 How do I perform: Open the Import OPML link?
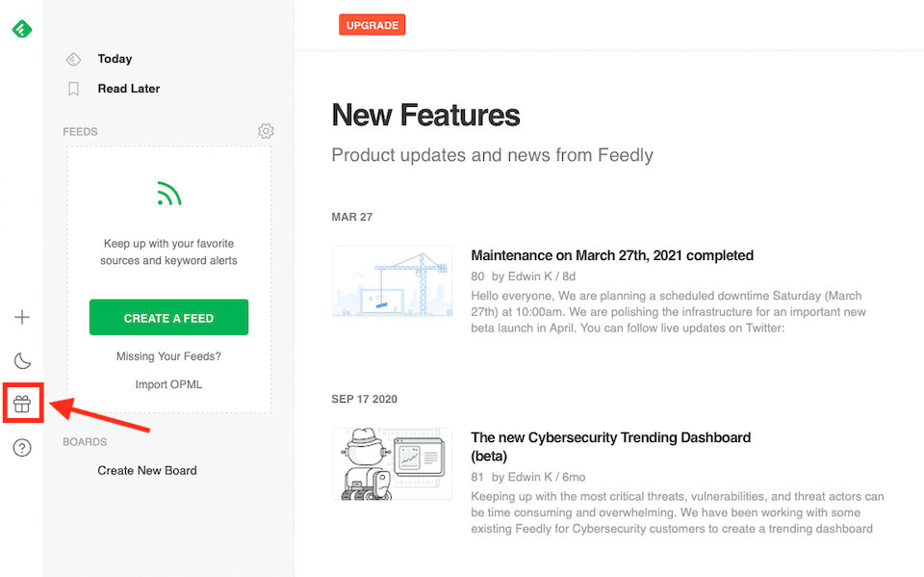168,383
